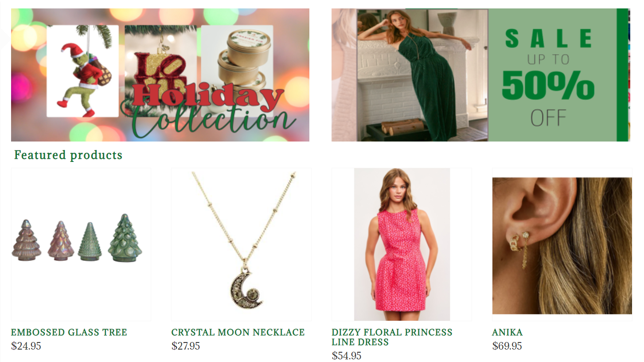Open the Holiday Collection banner
Viewport: 644px width, 362px height.
pos(160,75)
